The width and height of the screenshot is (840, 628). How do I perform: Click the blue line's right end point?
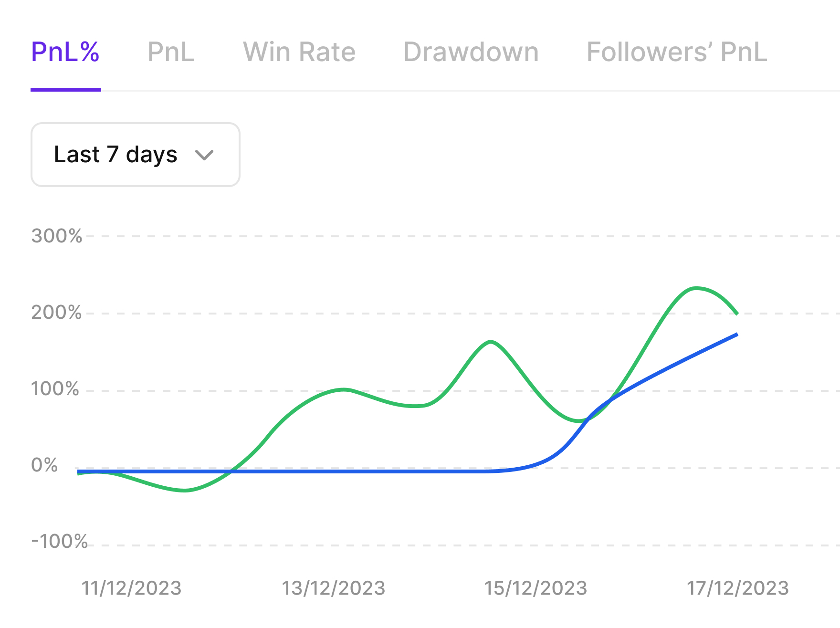point(737,335)
